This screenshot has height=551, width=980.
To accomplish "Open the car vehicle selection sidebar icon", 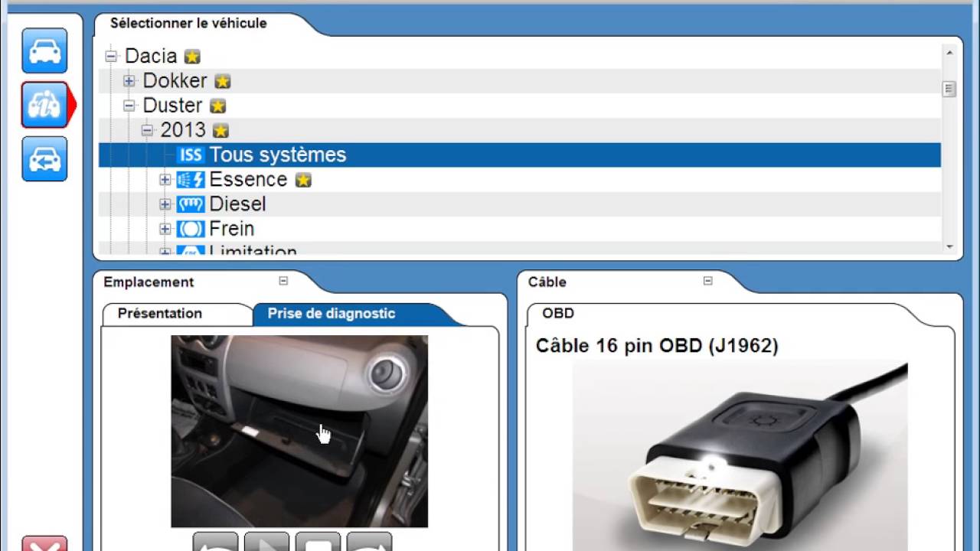I will [x=44, y=51].
